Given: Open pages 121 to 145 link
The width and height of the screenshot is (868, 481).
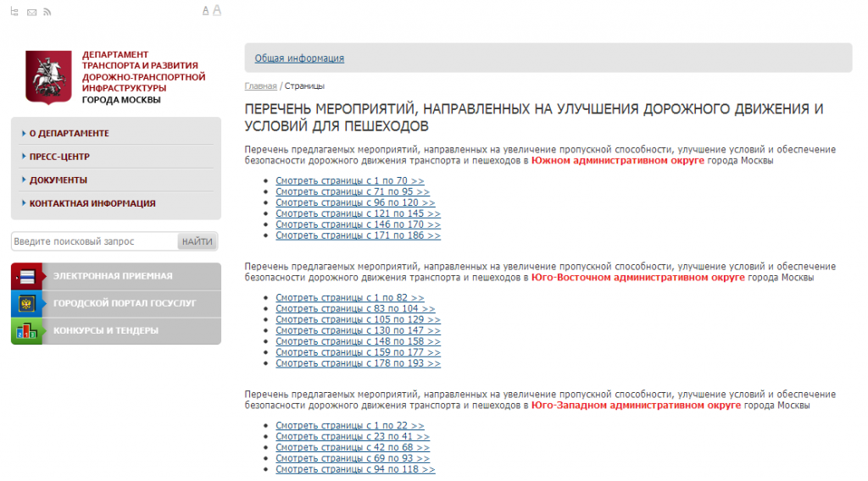Looking at the screenshot, I should coord(359,213).
